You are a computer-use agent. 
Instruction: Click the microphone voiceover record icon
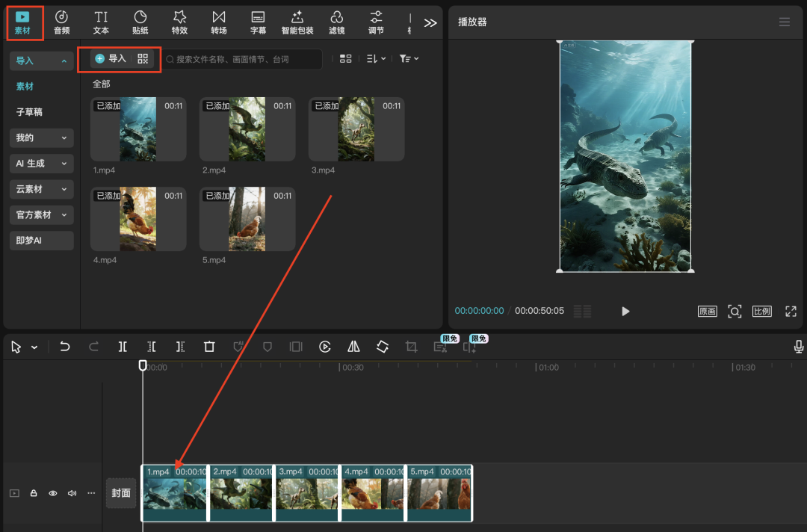click(x=799, y=347)
